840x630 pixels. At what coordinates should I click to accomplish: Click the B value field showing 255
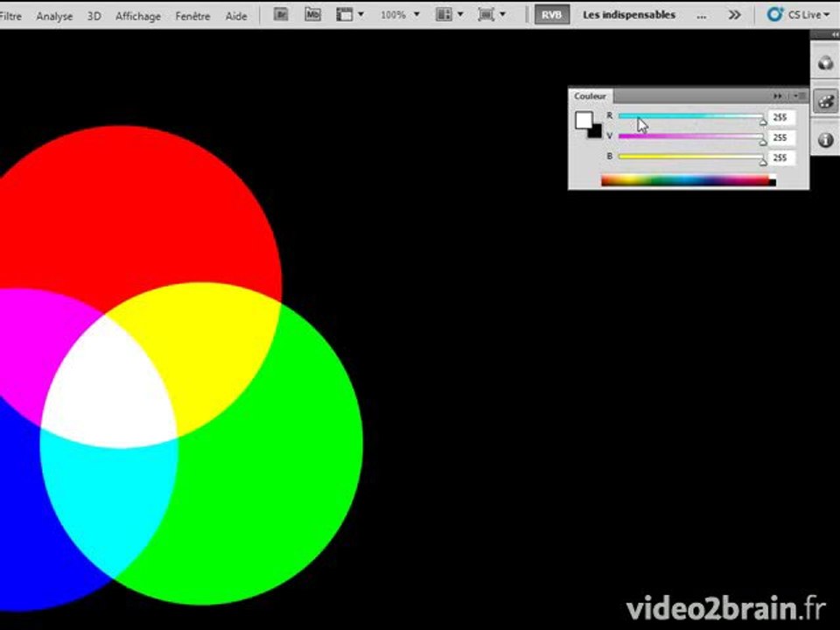781,157
